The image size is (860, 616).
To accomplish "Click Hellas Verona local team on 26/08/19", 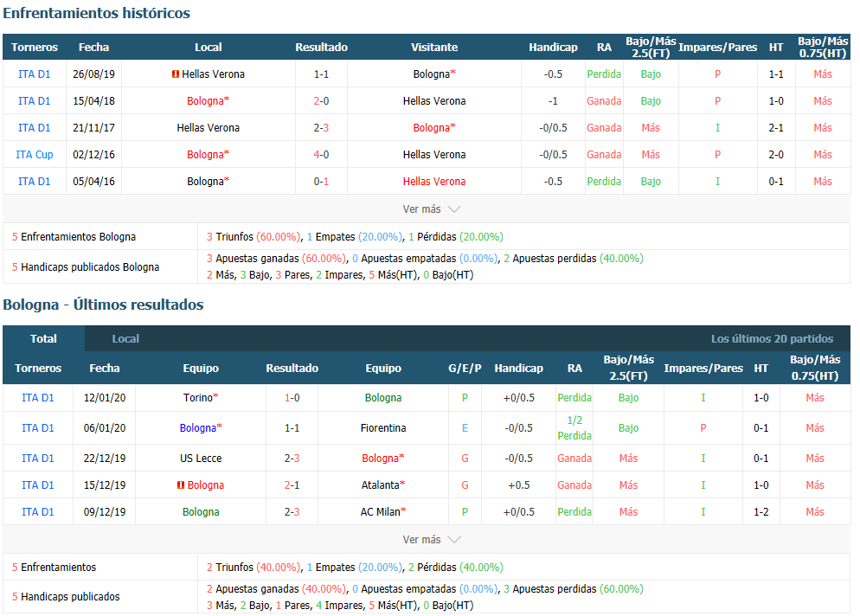I will 214,74.
